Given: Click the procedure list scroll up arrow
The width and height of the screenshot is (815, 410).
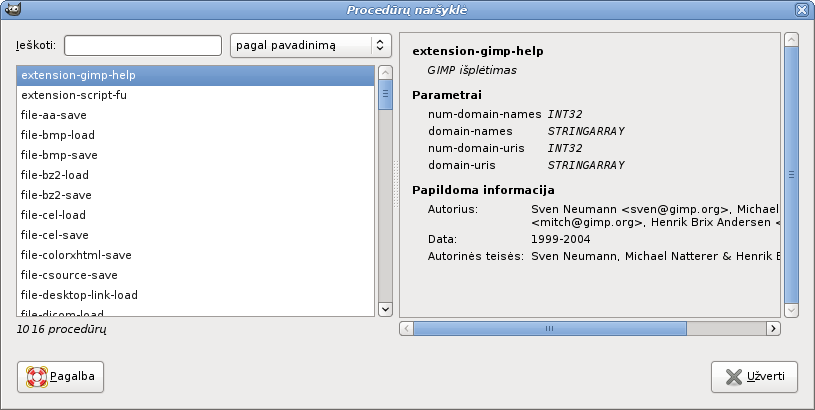Looking at the screenshot, I should (384, 73).
